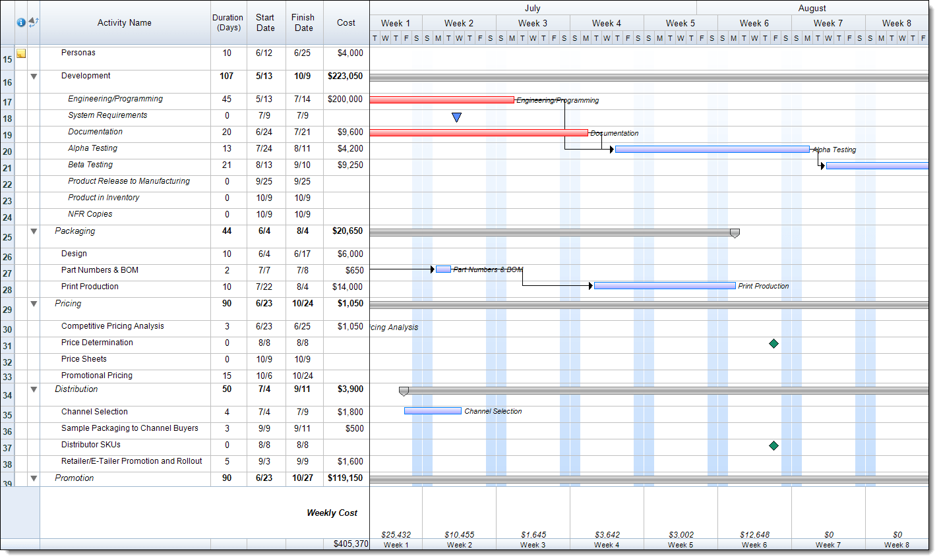
Task: Click the Activity Name column header
Action: pos(125,22)
